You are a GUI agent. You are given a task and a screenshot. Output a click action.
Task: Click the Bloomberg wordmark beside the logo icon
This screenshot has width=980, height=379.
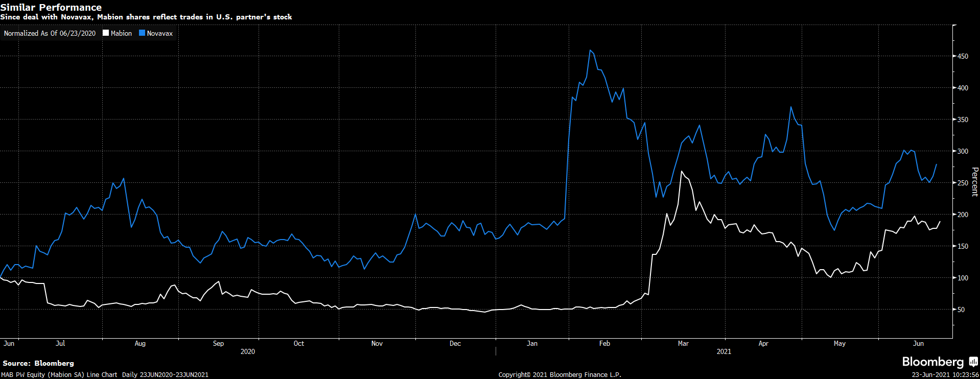coord(933,362)
